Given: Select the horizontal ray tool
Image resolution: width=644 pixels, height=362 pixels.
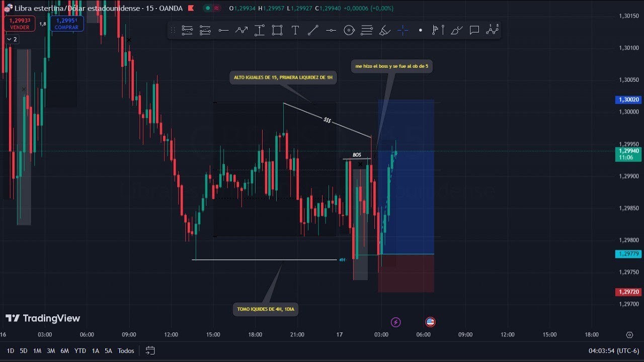Looking at the screenshot, I should coord(223,30).
